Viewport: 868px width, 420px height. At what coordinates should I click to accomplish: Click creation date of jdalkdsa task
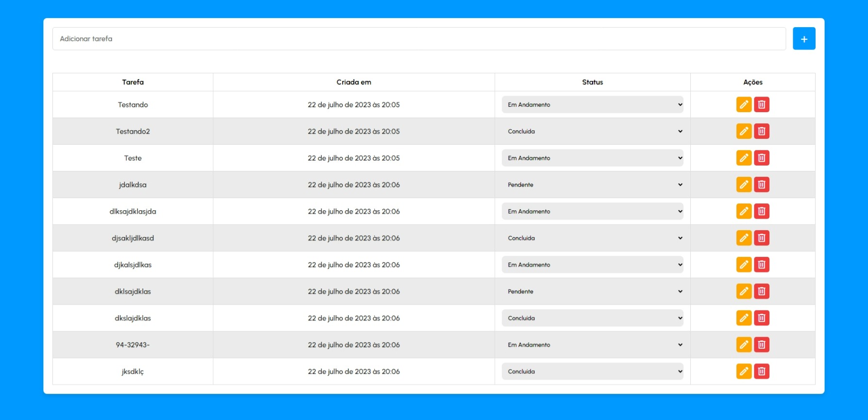354,185
